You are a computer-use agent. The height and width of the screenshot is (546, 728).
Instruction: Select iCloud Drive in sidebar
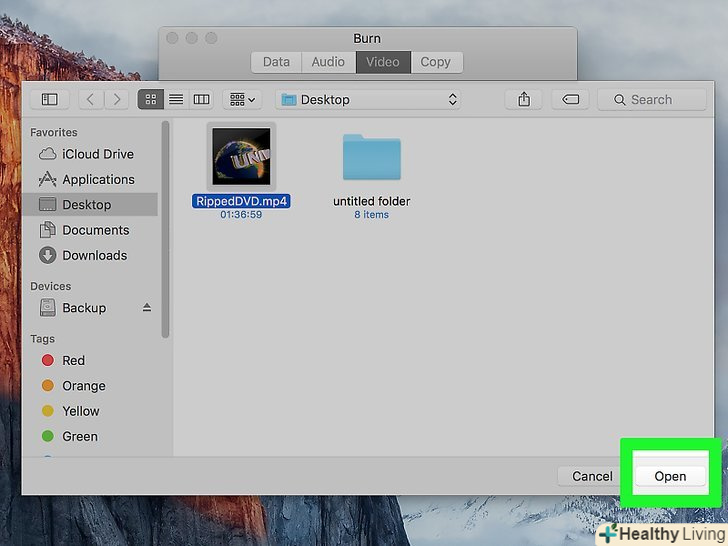click(x=97, y=154)
